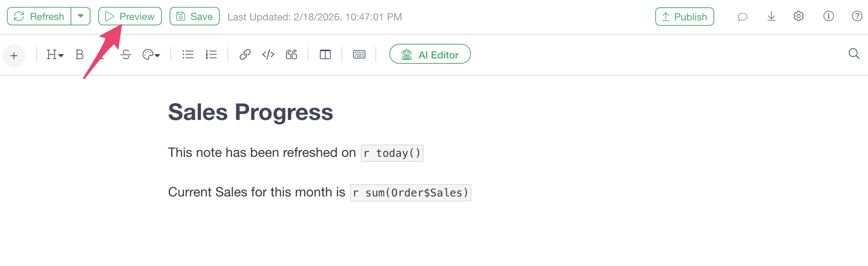Toggle bold formatting
This screenshot has height=266, width=868.
(x=80, y=55)
